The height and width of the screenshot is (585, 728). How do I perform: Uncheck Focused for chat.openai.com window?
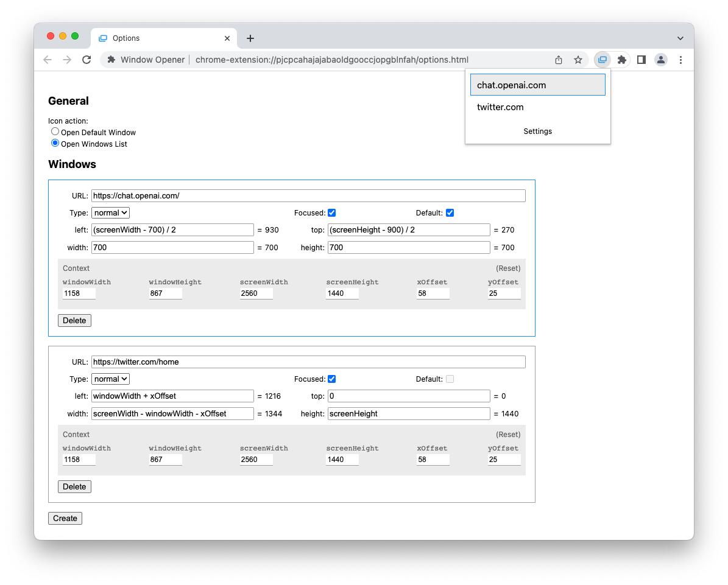pos(331,213)
